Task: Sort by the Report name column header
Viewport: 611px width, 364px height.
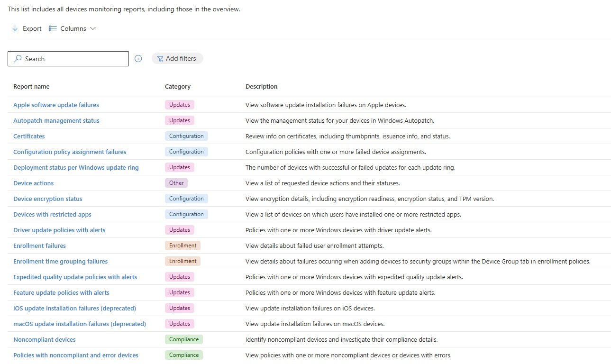Action: [31, 86]
